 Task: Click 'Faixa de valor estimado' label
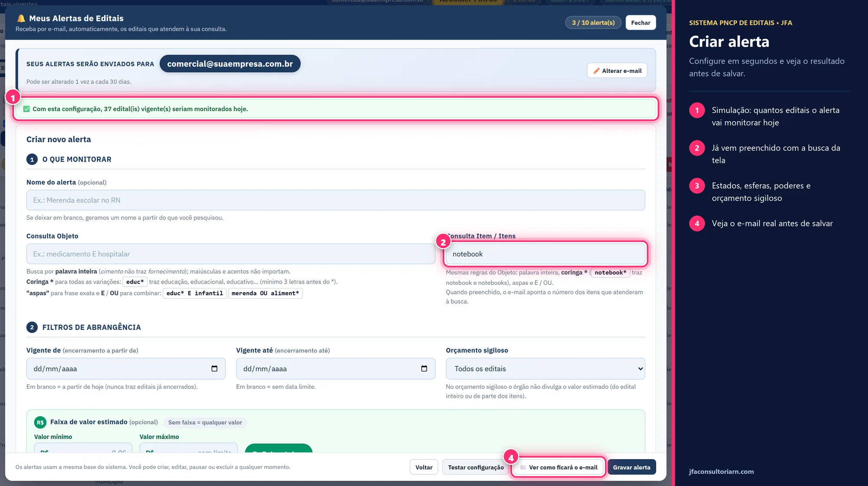pyautogui.click(x=89, y=422)
